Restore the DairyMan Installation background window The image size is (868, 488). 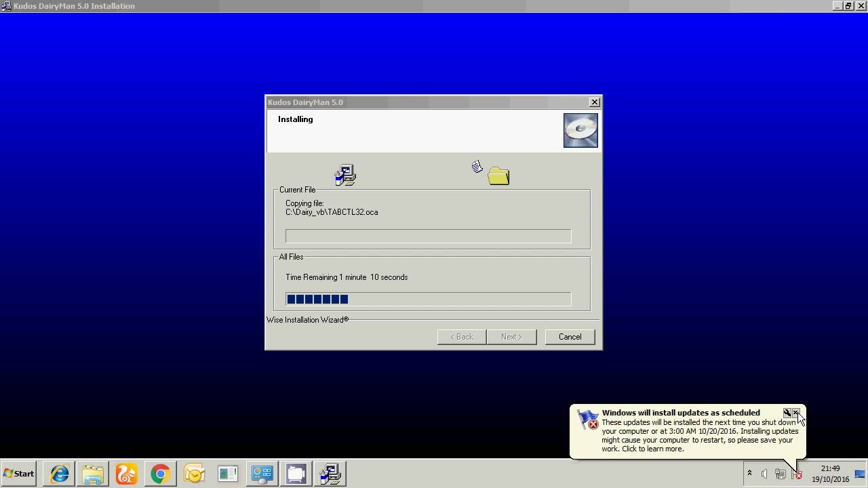[x=848, y=6]
